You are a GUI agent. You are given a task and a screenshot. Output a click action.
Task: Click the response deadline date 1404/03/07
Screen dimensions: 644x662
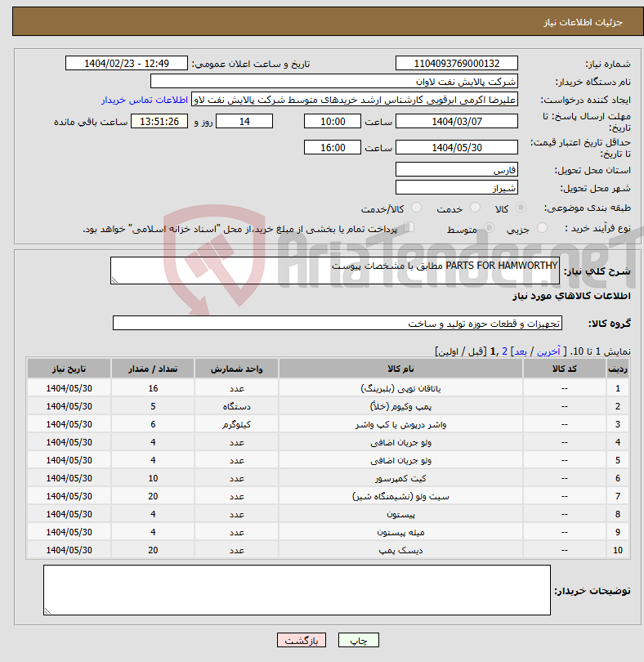pos(457,122)
